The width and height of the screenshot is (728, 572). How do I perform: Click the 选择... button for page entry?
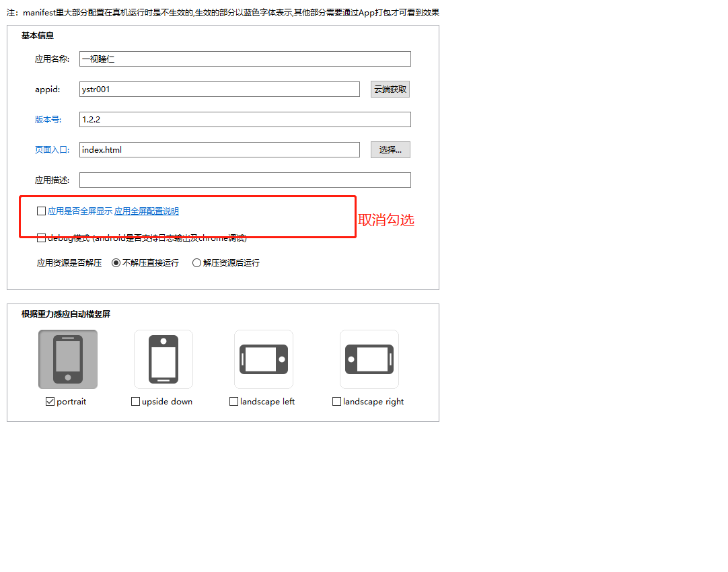pos(390,149)
